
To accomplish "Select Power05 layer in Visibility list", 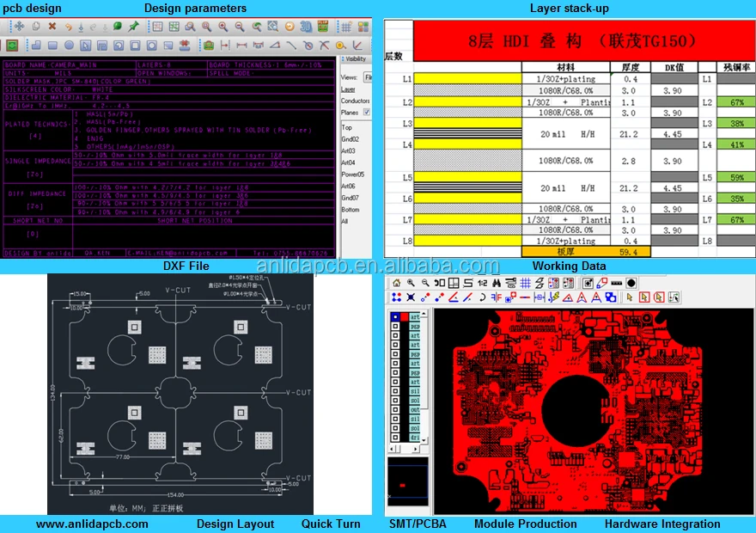I will [x=353, y=174].
